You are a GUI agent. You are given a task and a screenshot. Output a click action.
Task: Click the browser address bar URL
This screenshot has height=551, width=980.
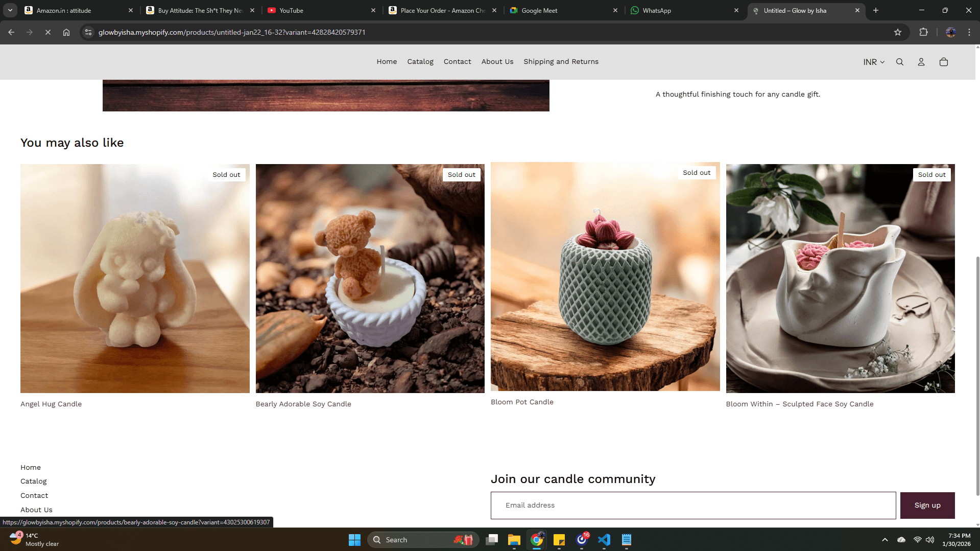point(232,32)
